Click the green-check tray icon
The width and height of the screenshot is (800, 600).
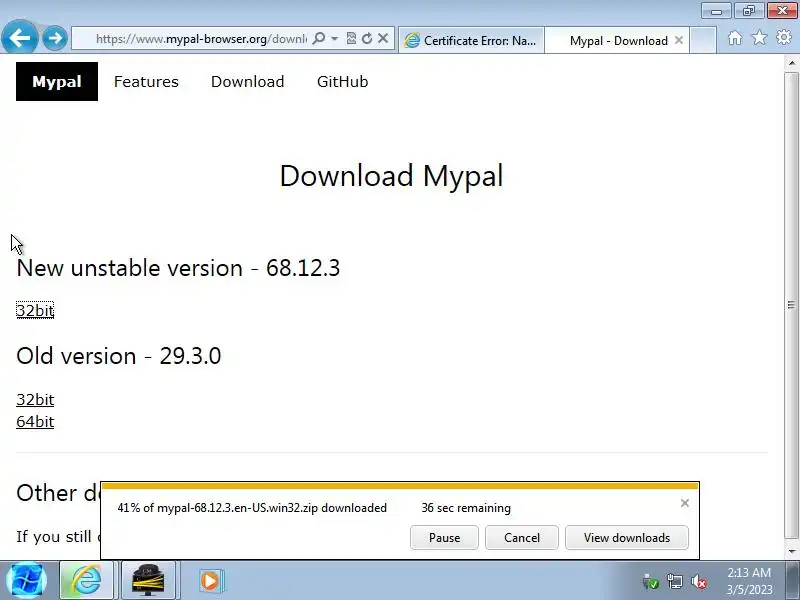[651, 582]
